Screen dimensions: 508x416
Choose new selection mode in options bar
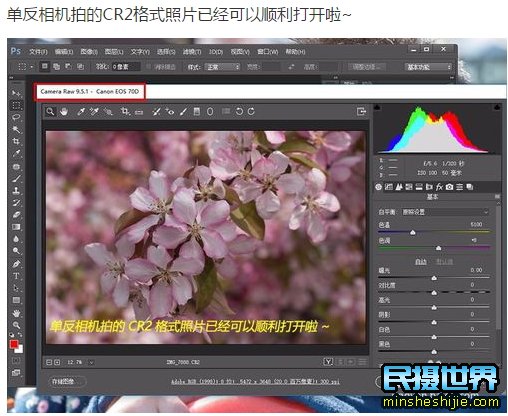pos(44,66)
